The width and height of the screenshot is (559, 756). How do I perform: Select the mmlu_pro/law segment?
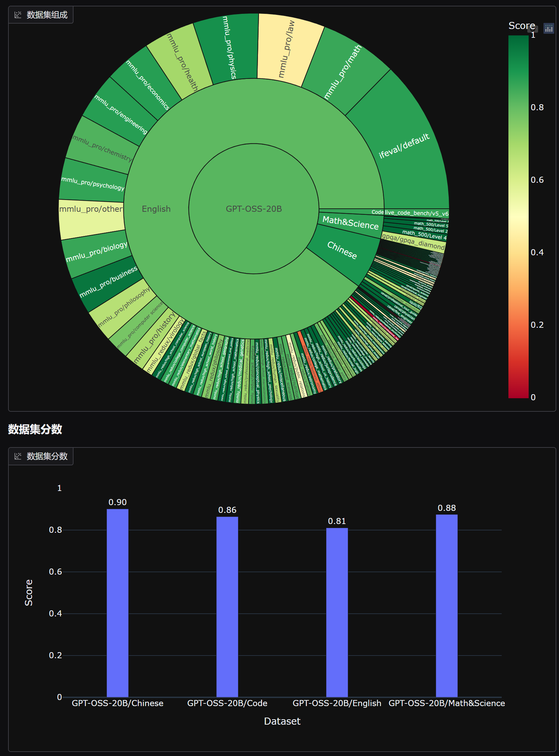[x=286, y=50]
